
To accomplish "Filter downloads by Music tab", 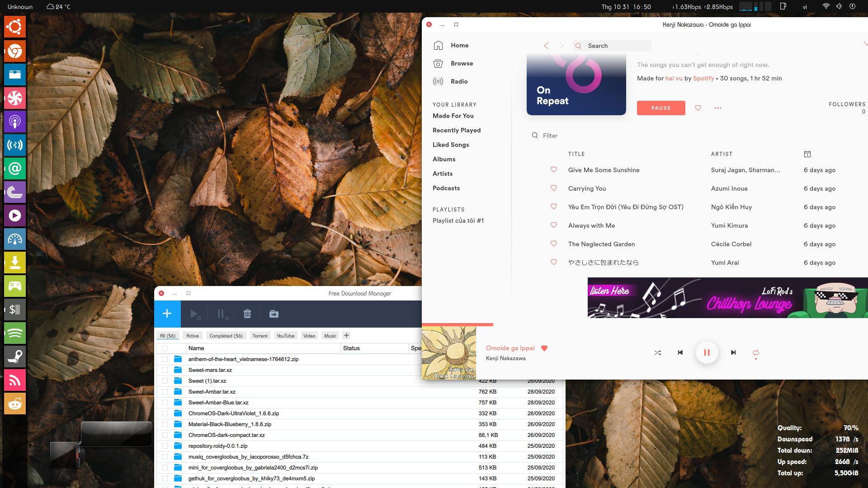I will 330,336.
